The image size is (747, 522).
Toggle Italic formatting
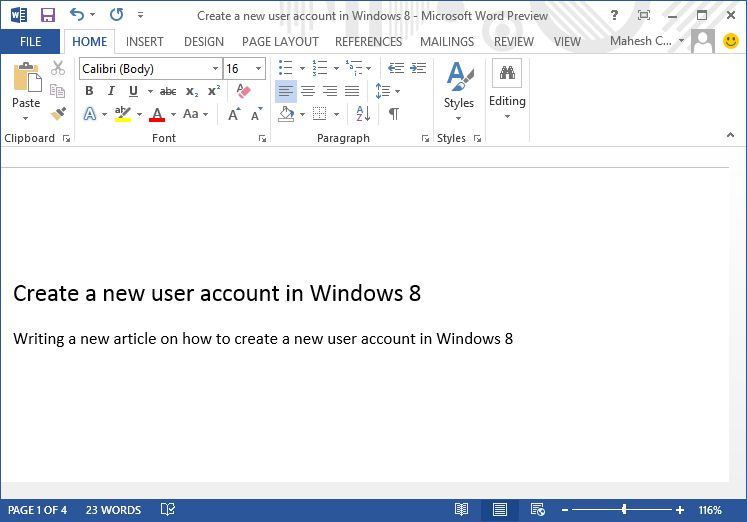pyautogui.click(x=111, y=91)
